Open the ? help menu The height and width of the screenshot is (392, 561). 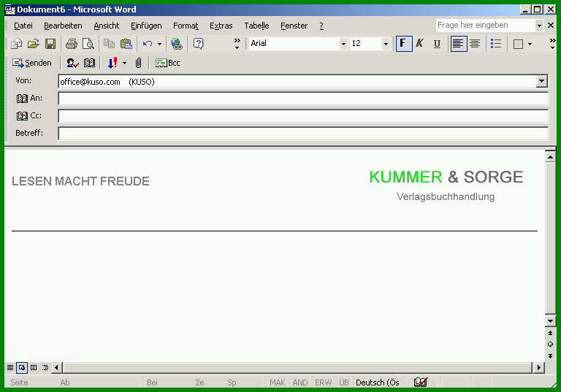pos(321,26)
